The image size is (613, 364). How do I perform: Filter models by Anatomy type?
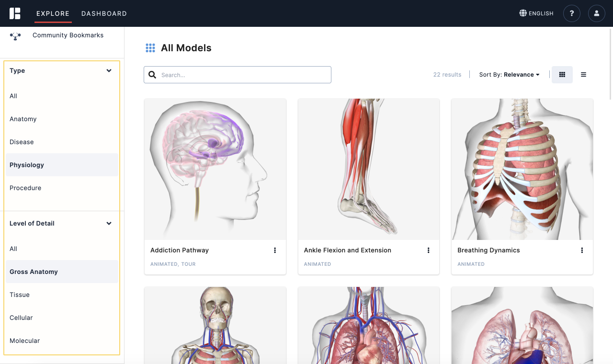pyautogui.click(x=62, y=119)
